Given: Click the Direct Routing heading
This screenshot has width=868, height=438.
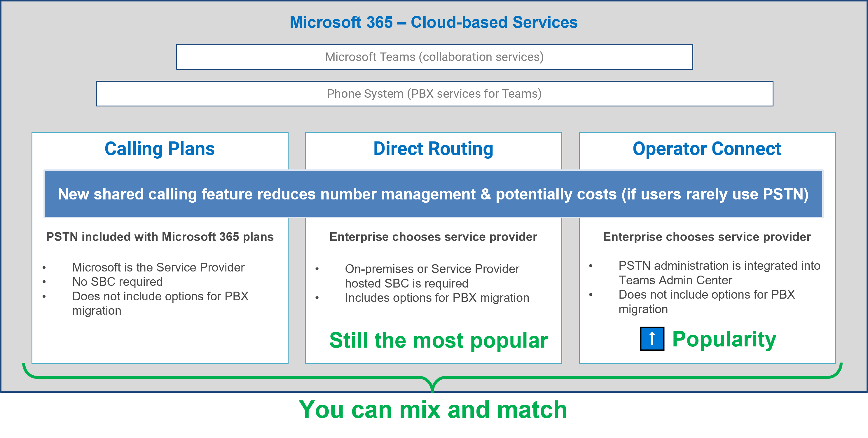Looking at the screenshot, I should pyautogui.click(x=433, y=149).
